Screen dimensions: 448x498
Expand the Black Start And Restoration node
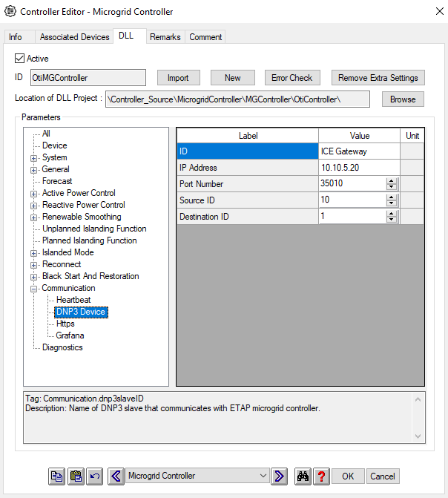point(34,277)
